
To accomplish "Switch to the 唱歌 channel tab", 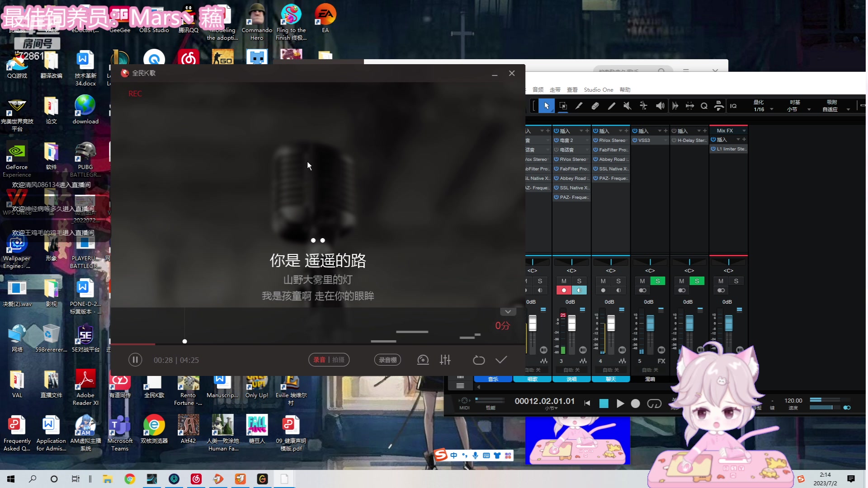I will click(x=533, y=379).
